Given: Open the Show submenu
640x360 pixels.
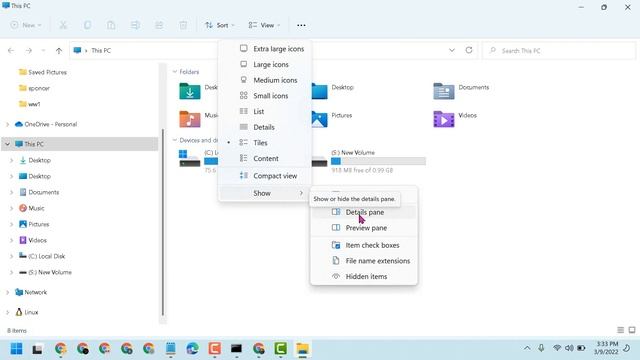Looking at the screenshot, I should click(265, 193).
